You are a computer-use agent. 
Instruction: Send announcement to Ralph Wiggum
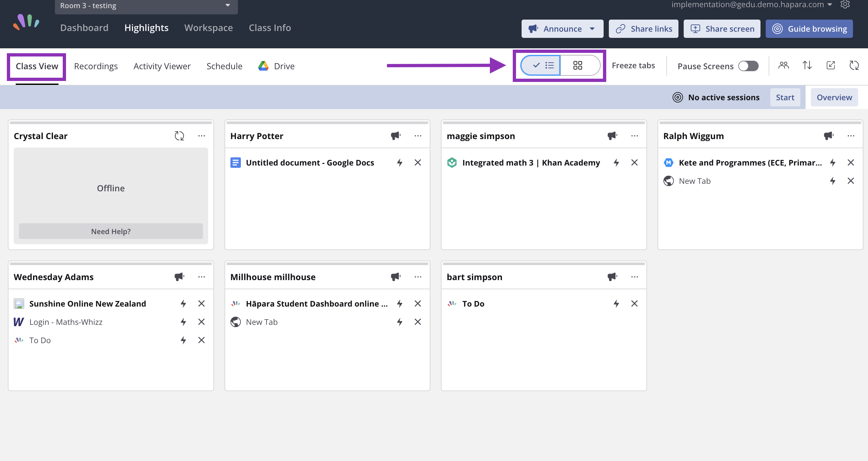click(x=828, y=136)
